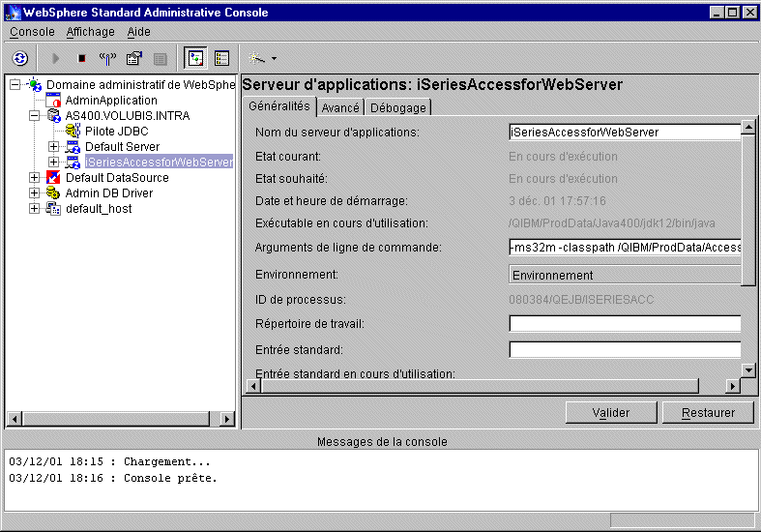Image resolution: width=761 pixels, height=532 pixels.
Task: Click the Arguments de ligne de commande field
Action: (x=625, y=248)
